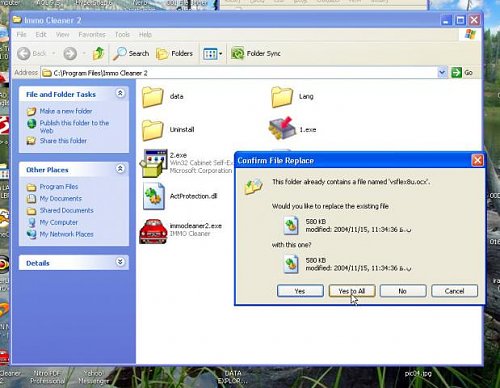Click the Windows flag logo in explorer
The height and width of the screenshot is (388, 500).
(470, 34)
